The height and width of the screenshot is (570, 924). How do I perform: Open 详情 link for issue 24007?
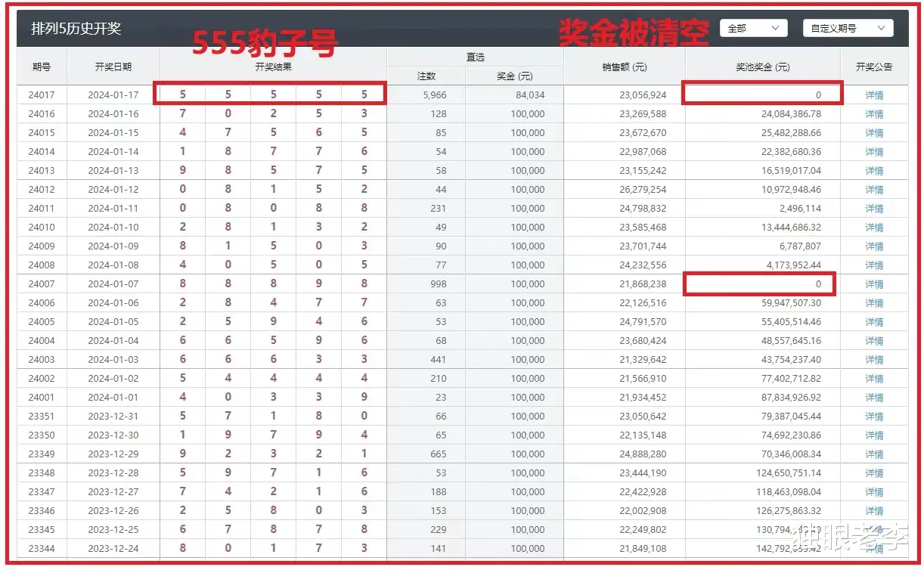[x=874, y=284]
